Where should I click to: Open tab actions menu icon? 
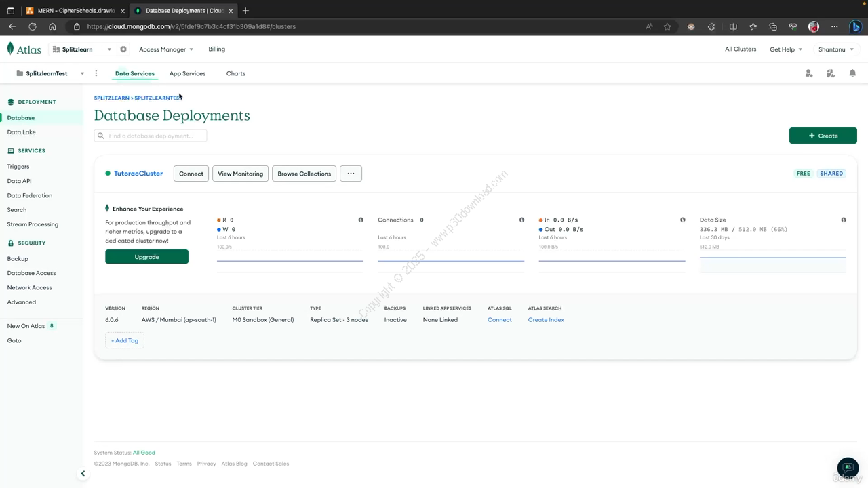pyautogui.click(x=11, y=11)
